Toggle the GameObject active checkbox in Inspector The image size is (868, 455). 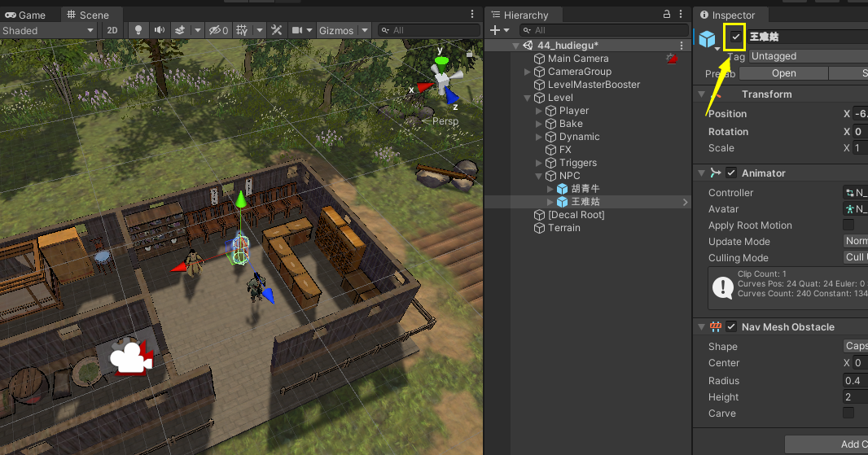click(736, 37)
